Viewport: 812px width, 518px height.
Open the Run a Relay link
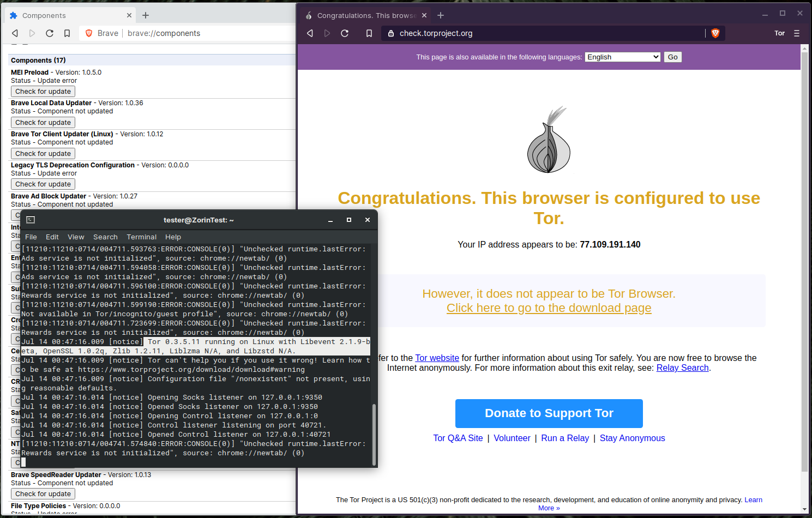point(565,438)
